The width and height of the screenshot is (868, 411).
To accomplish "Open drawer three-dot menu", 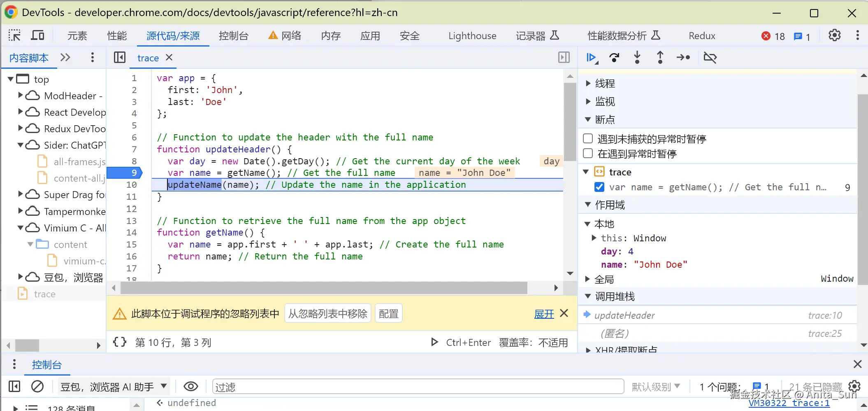I will [14, 364].
